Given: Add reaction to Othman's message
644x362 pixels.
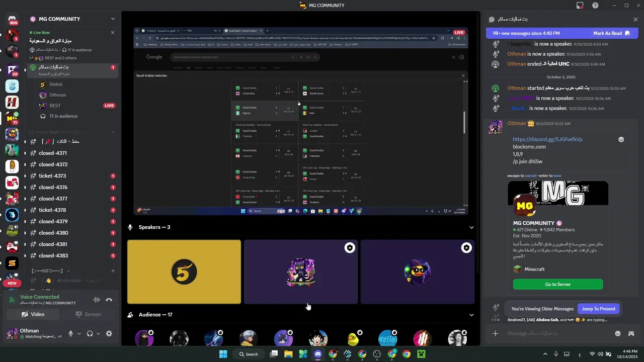Looking at the screenshot, I should [621, 139].
